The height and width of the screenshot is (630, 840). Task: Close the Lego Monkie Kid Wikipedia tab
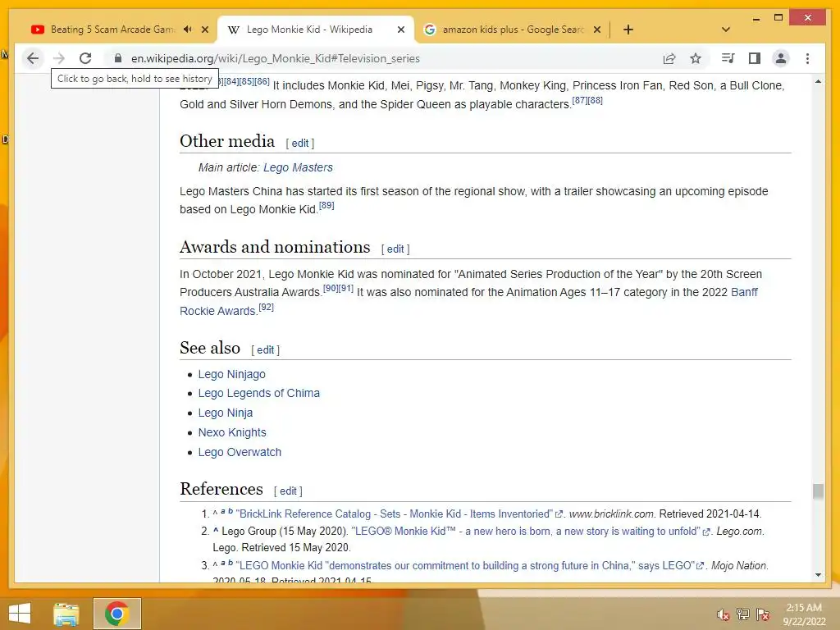(400, 30)
